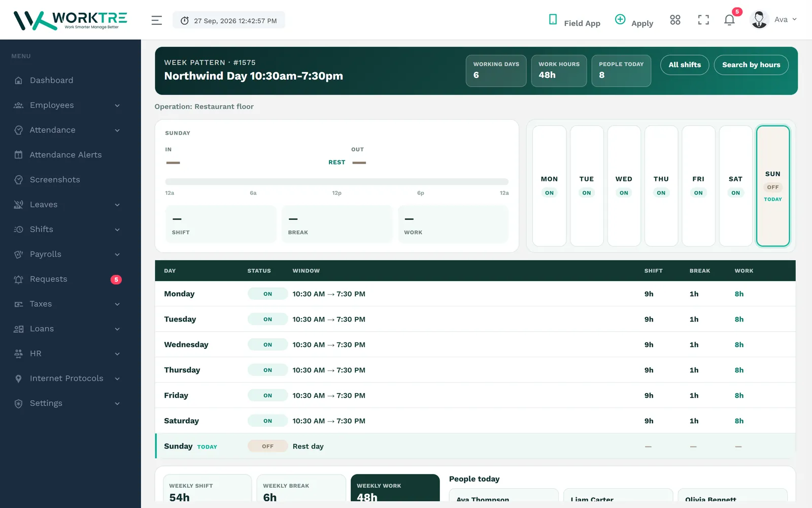
Task: Open the Ava user dropdown arrow
Action: pyautogui.click(x=794, y=20)
